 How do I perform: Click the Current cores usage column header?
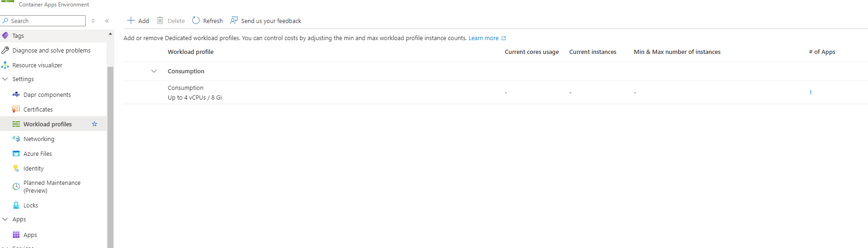[531, 52]
